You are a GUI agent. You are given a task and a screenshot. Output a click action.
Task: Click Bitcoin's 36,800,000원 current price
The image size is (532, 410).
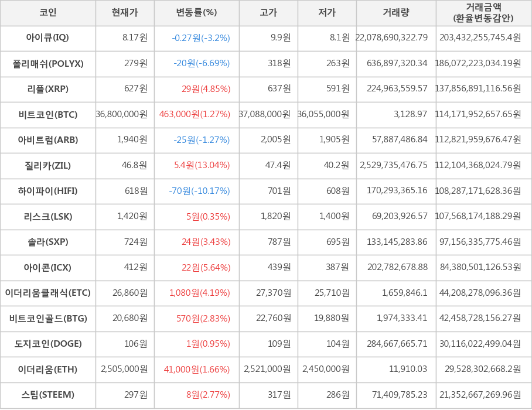(x=122, y=115)
